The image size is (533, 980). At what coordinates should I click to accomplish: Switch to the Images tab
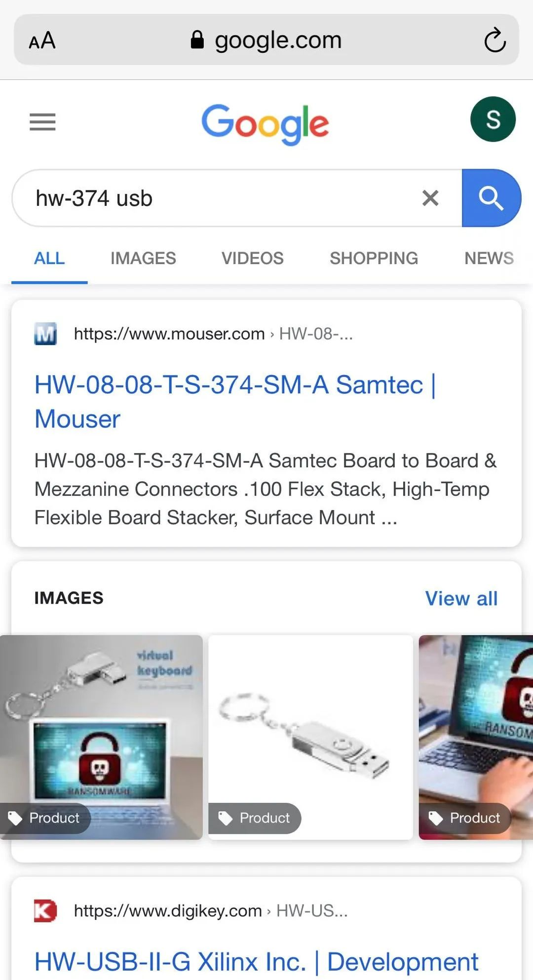click(x=143, y=258)
